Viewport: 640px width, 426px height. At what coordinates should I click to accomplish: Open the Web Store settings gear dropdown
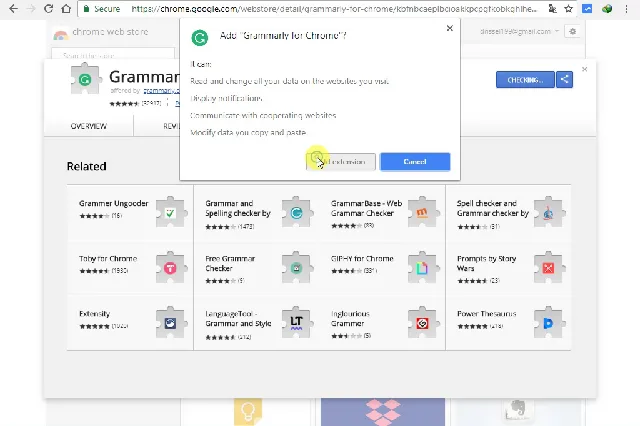(574, 32)
